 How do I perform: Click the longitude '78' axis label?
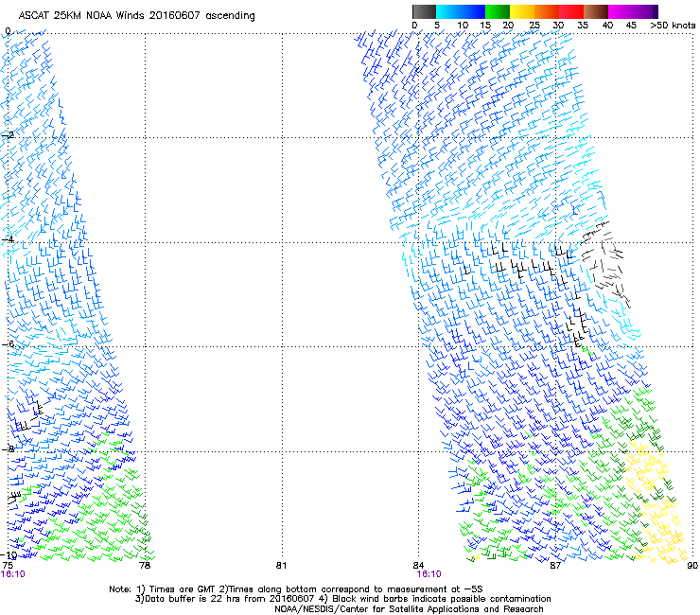145,566
